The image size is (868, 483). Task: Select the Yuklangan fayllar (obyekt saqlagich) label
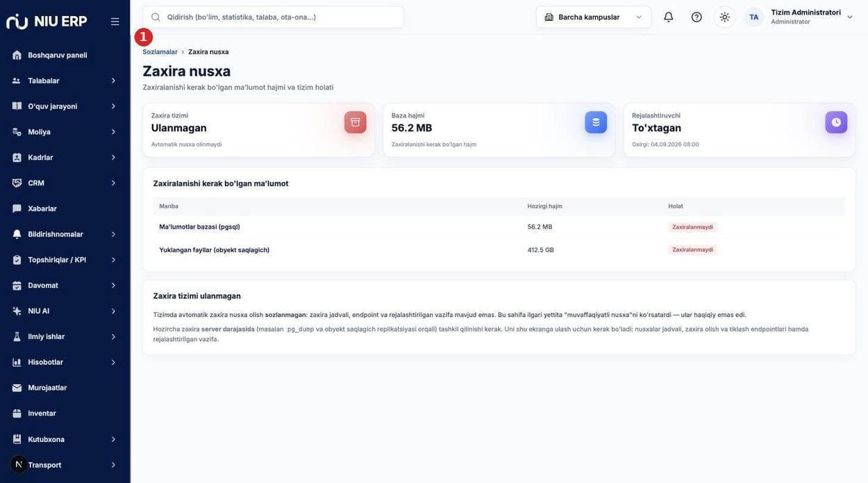(215, 250)
